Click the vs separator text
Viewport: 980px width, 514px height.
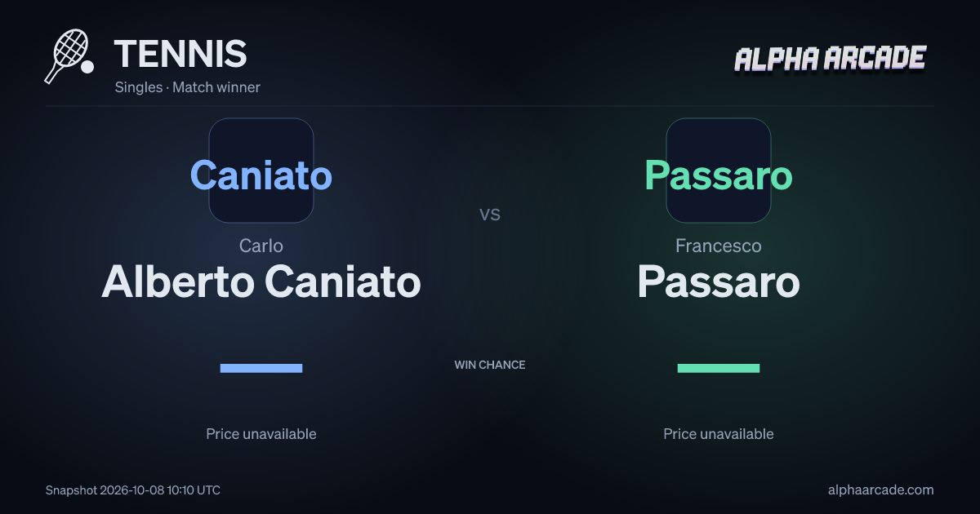coord(490,215)
